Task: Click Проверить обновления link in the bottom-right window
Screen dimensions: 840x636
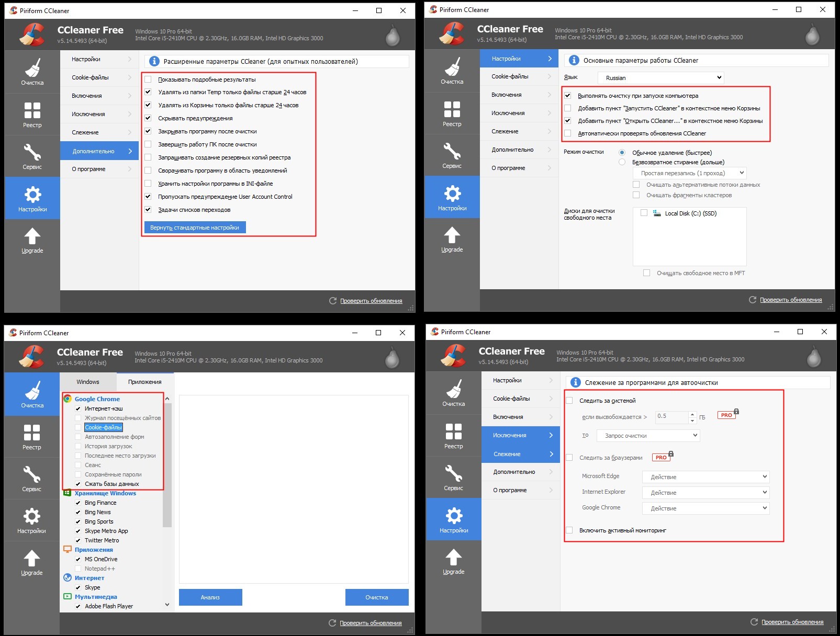Action: (792, 622)
